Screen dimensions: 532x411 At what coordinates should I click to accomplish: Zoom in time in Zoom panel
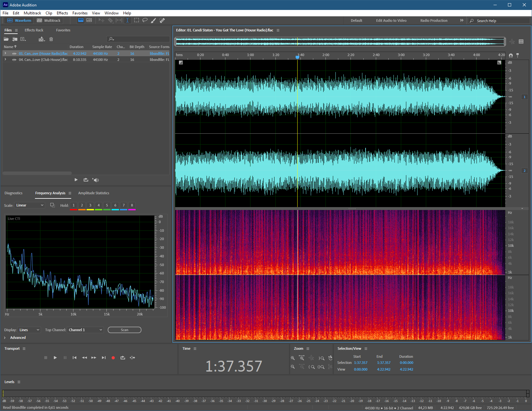[x=301, y=358]
